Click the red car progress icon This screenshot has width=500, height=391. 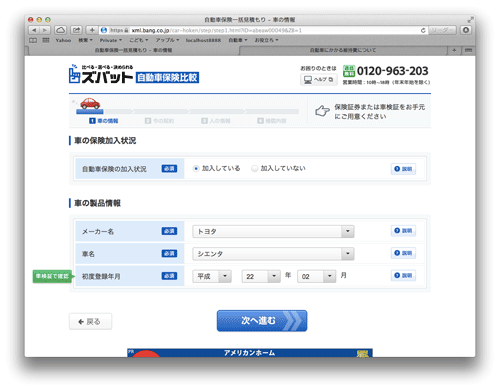point(90,103)
